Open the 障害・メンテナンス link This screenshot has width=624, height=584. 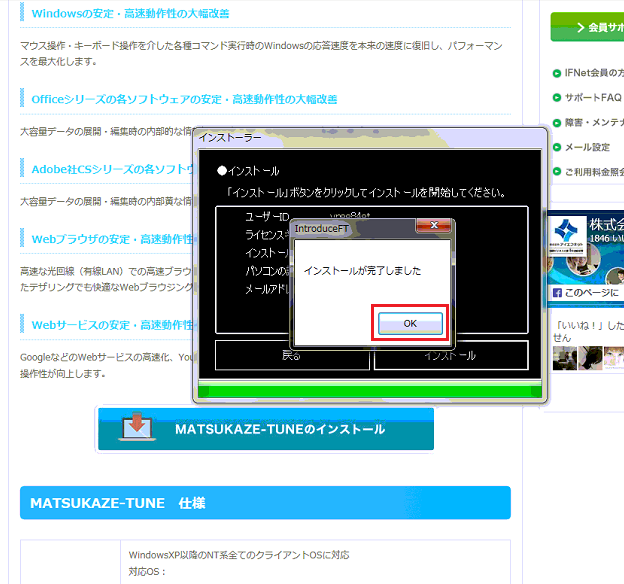point(593,122)
